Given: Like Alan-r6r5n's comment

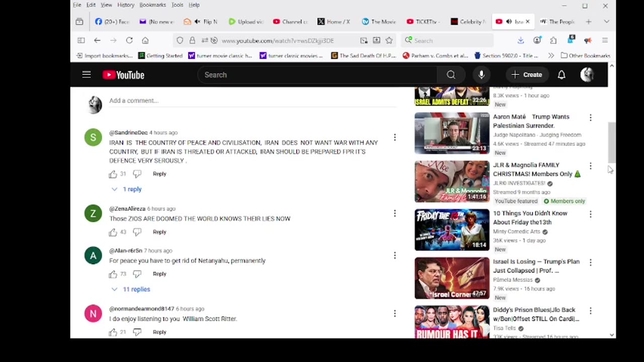Looking at the screenshot, I should (113, 274).
